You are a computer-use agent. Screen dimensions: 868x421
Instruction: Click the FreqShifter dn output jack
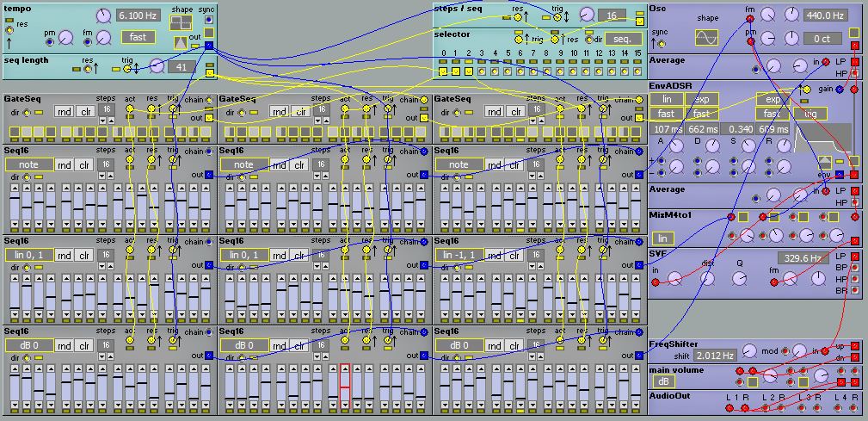click(855, 358)
